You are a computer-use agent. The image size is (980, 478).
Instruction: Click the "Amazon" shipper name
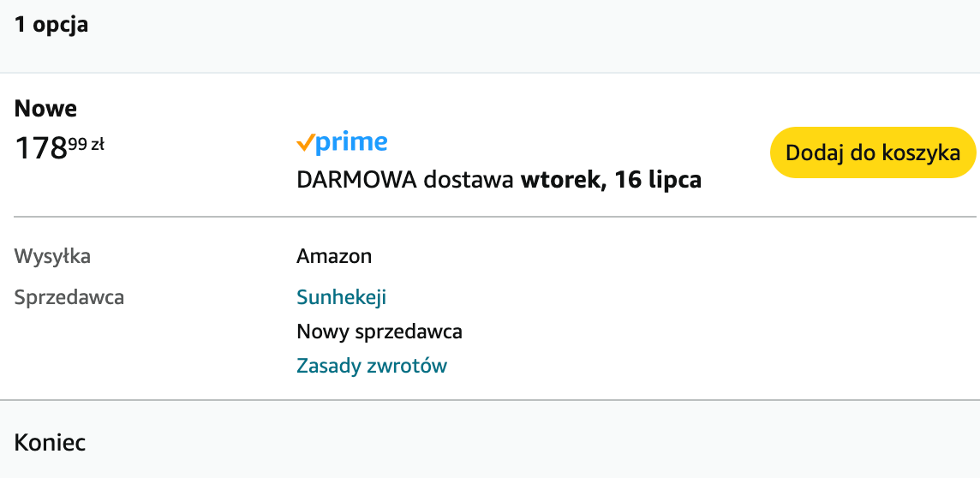pyautogui.click(x=334, y=256)
